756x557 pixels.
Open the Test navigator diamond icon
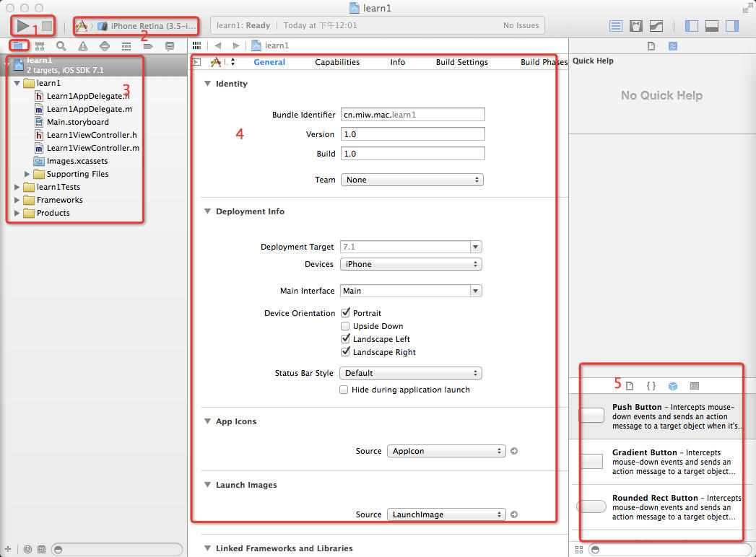105,46
